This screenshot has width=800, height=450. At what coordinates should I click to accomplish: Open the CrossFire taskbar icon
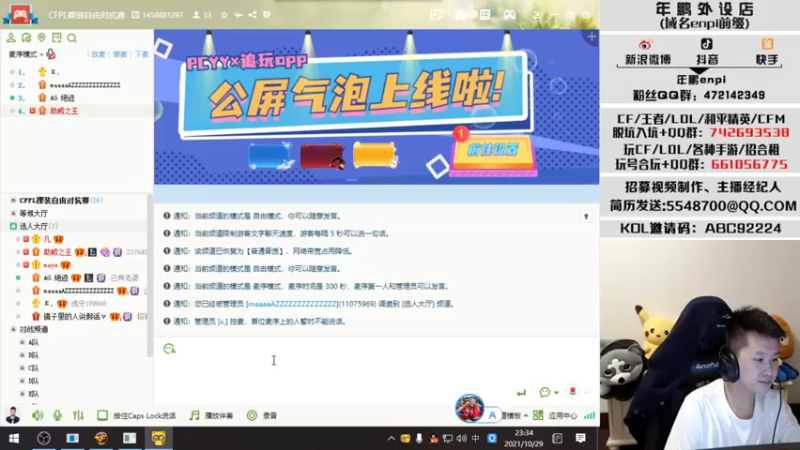pyautogui.click(x=101, y=438)
